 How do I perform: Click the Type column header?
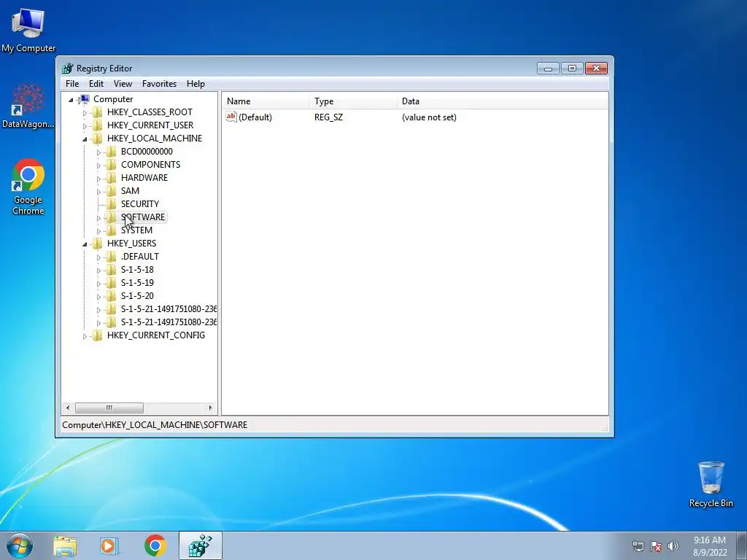[x=353, y=101]
